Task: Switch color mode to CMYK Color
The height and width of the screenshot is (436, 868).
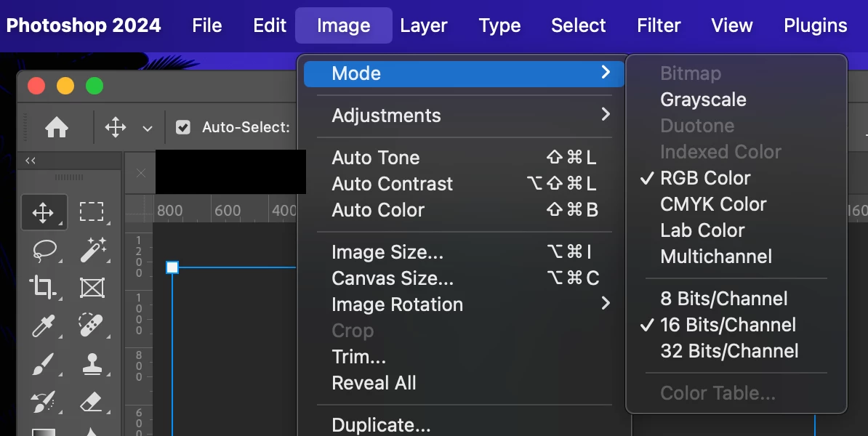Action: tap(713, 204)
